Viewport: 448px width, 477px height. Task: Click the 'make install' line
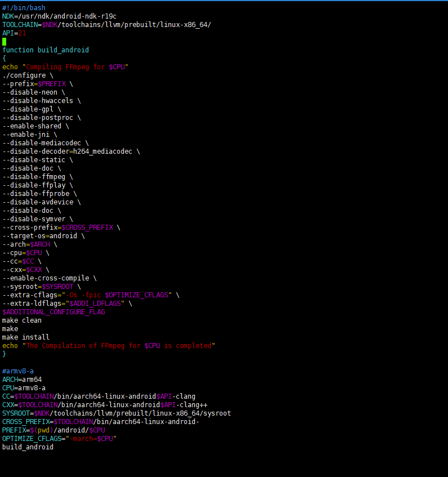(26, 337)
